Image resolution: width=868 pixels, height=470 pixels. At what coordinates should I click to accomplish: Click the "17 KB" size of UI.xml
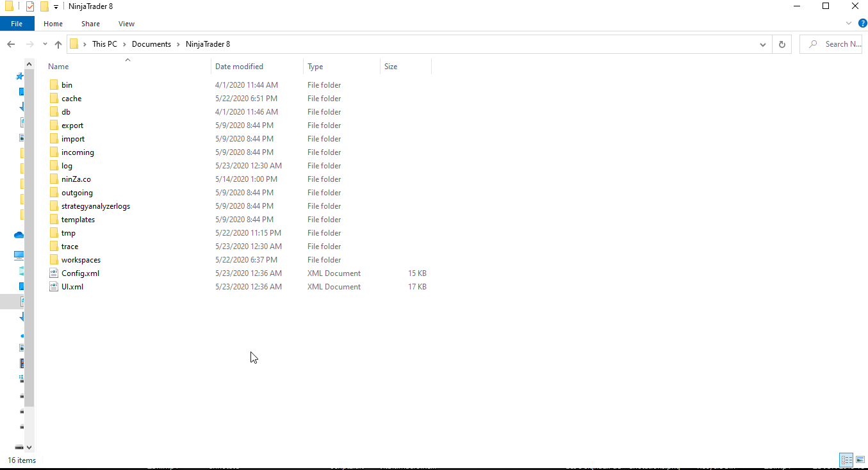pyautogui.click(x=417, y=287)
